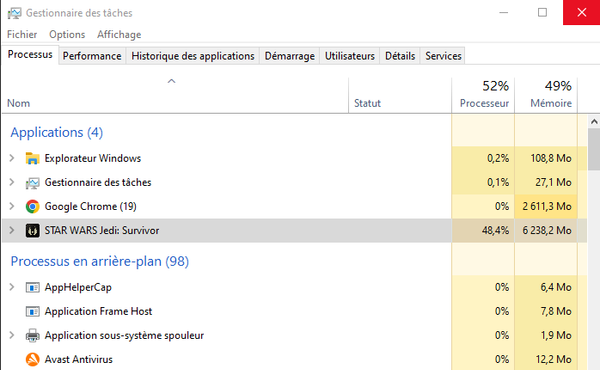Select the Google Chrome icon

33,206
